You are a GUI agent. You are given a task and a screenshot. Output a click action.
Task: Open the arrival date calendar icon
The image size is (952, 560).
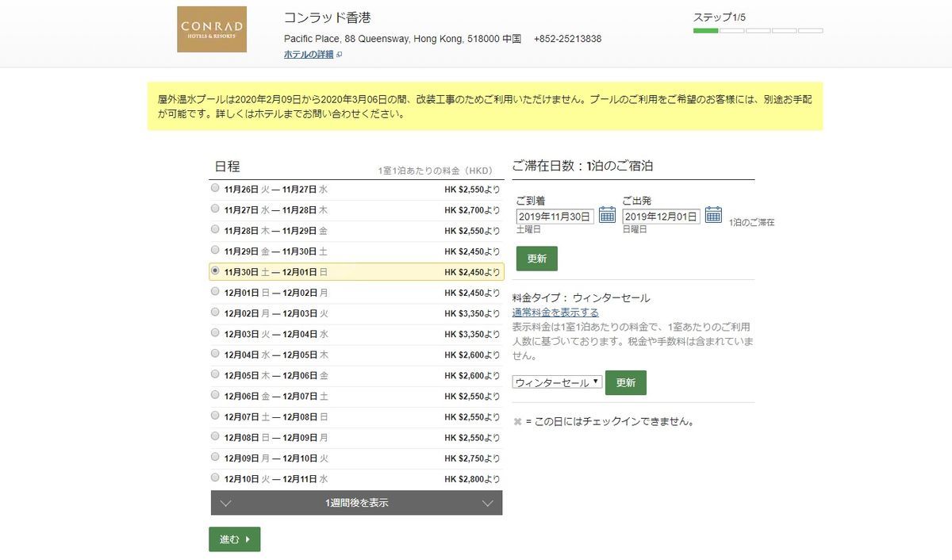(x=607, y=214)
